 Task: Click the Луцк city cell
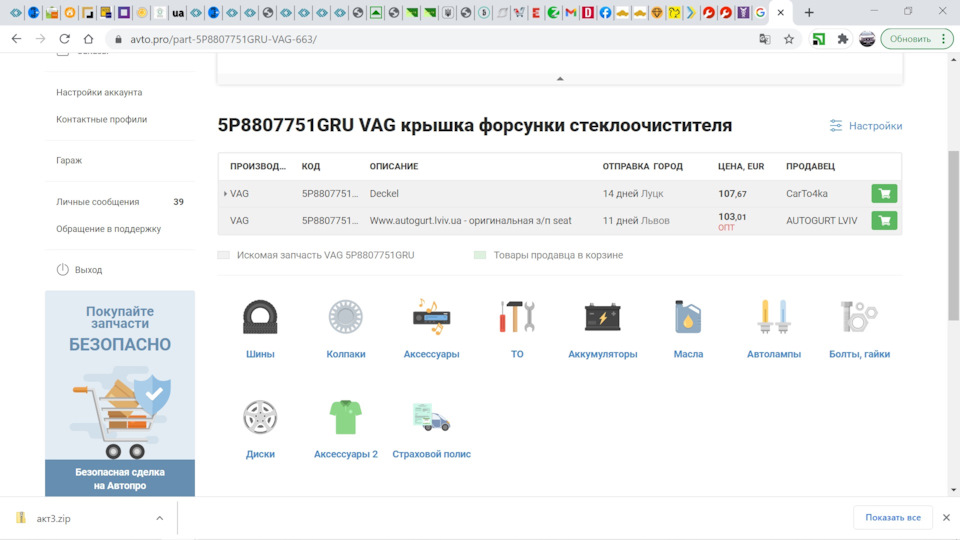click(652, 193)
